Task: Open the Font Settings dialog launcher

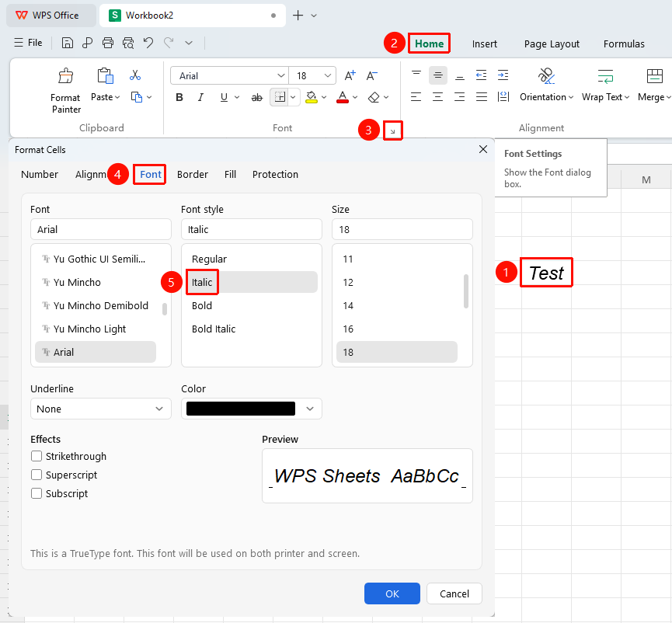Action: [x=392, y=131]
